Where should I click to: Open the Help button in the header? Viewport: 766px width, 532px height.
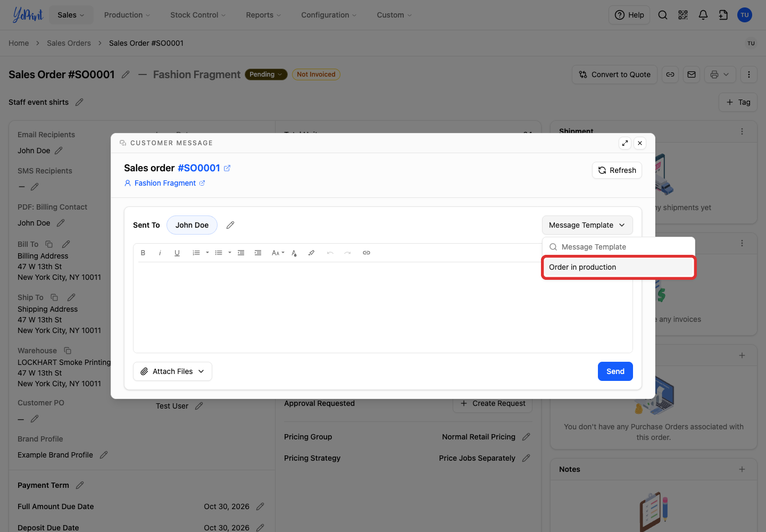click(x=629, y=15)
